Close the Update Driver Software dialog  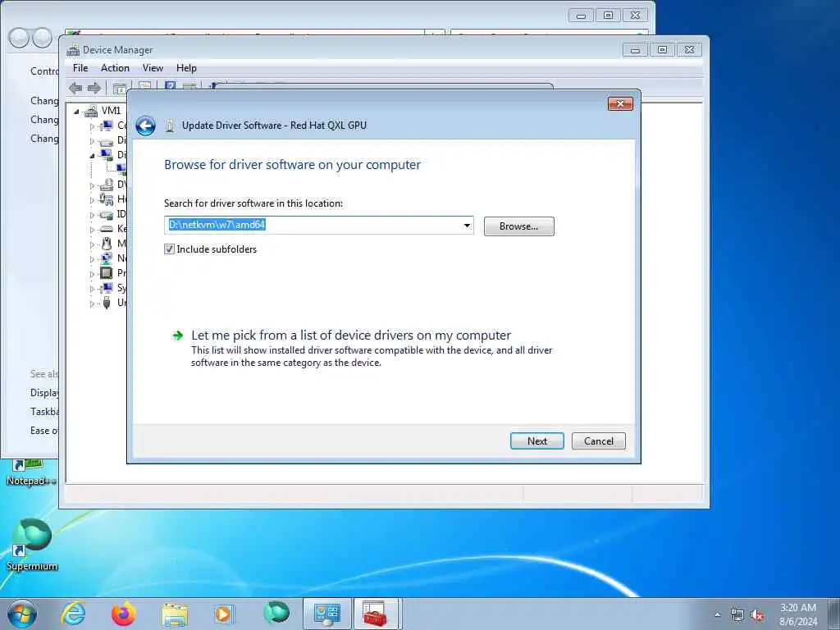click(620, 104)
